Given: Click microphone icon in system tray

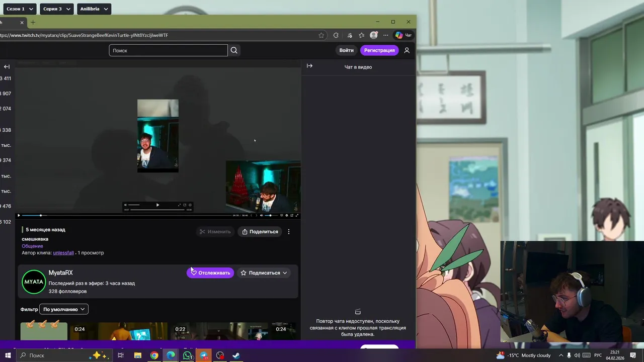Looking at the screenshot, I should coord(569,355).
